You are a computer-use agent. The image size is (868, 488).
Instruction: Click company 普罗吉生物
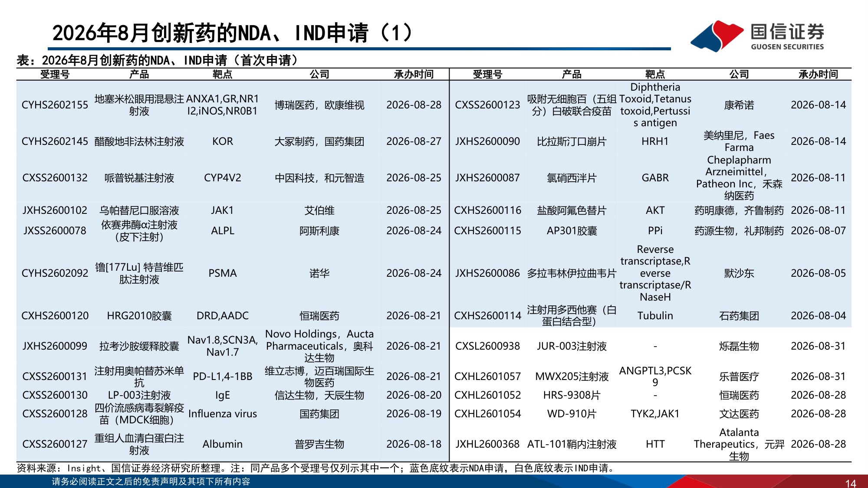[319, 444]
